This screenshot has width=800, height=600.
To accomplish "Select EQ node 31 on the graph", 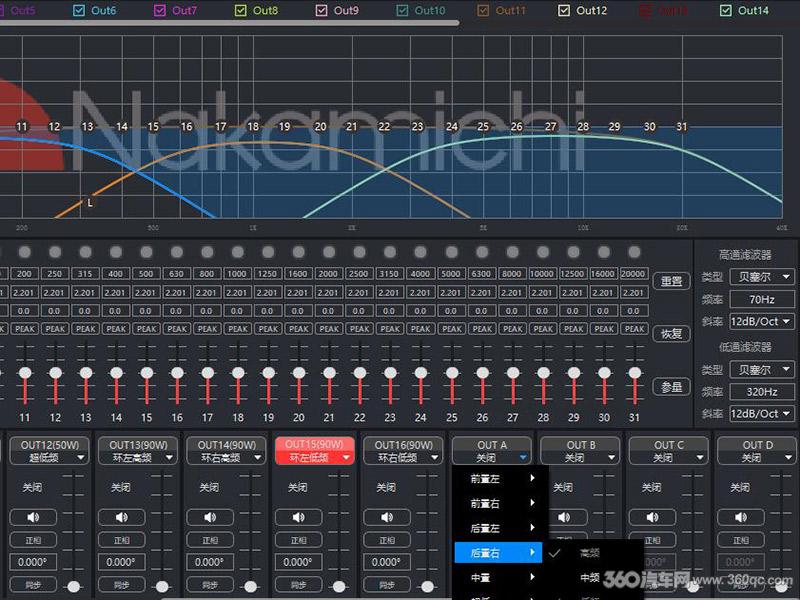I will [x=682, y=126].
